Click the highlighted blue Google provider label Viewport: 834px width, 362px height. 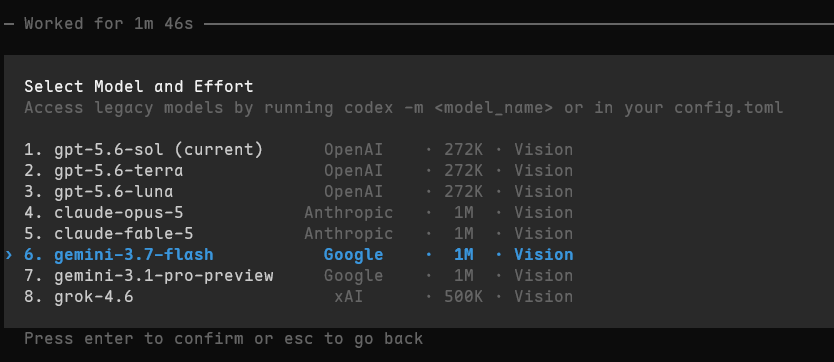coord(353,255)
